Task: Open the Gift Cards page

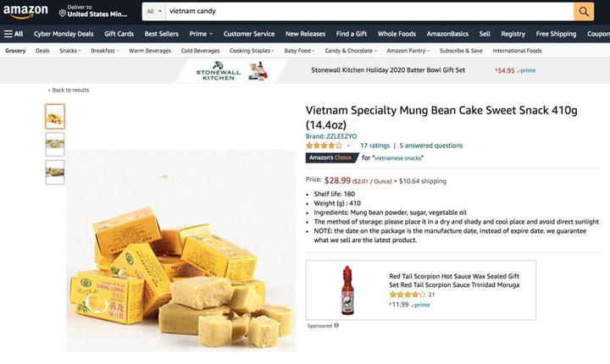Action: coord(119,34)
